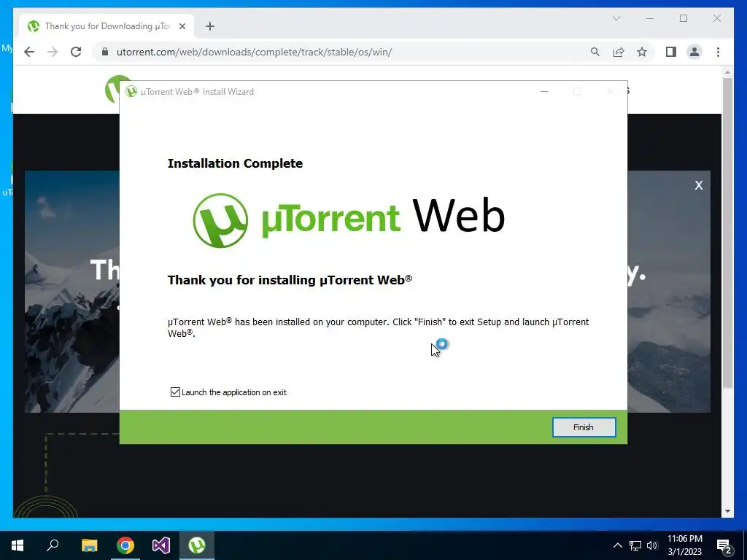This screenshot has height=560, width=747.
Task: Click the large µTorrent Web logo
Action: 349,220
